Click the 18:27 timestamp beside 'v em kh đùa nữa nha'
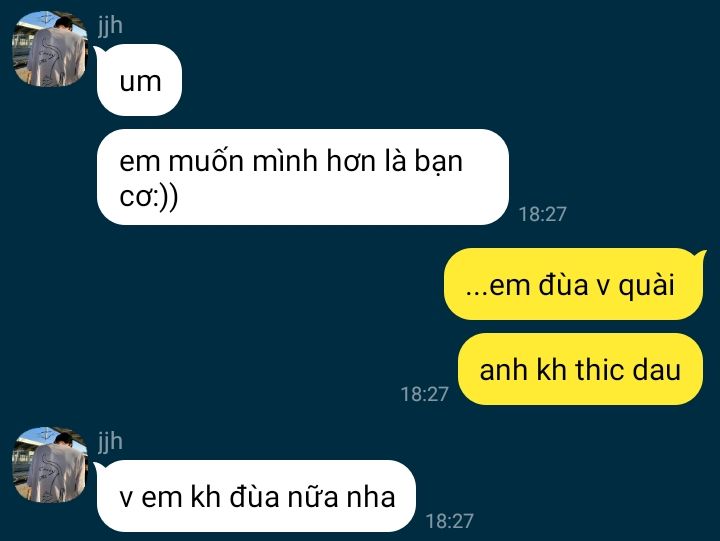This screenshot has width=720, height=541. pyautogui.click(x=449, y=521)
